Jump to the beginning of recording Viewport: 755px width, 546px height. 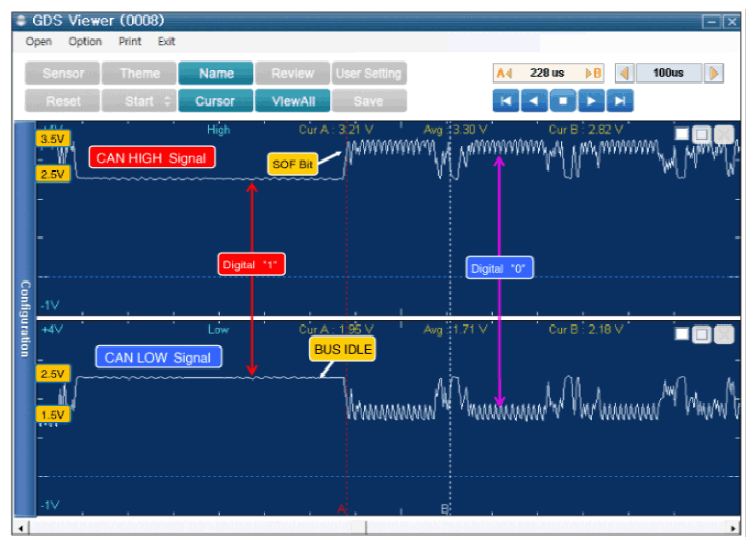click(506, 101)
